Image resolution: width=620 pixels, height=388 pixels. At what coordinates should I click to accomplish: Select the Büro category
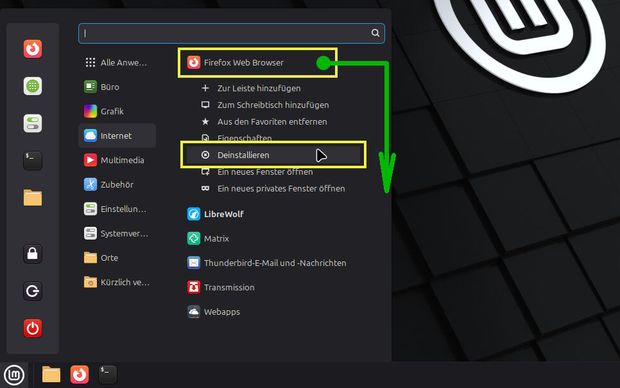(117, 87)
